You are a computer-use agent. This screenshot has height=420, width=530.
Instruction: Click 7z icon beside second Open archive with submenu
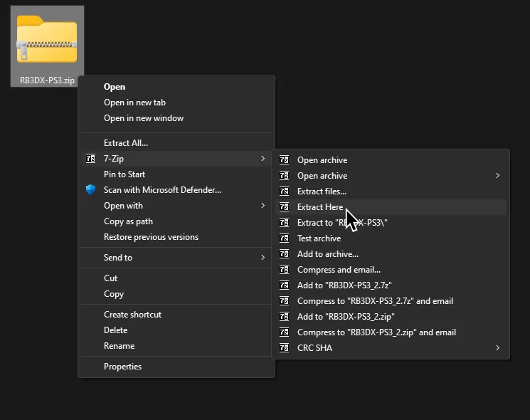point(285,176)
